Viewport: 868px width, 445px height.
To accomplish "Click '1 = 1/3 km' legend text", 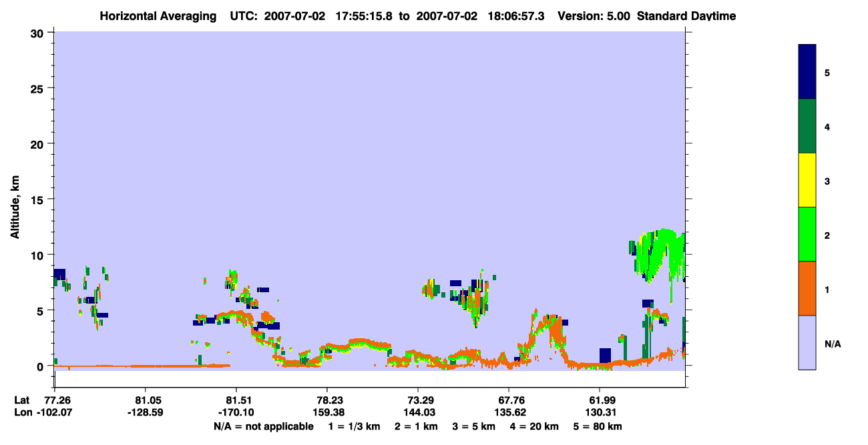I will coord(355,426).
